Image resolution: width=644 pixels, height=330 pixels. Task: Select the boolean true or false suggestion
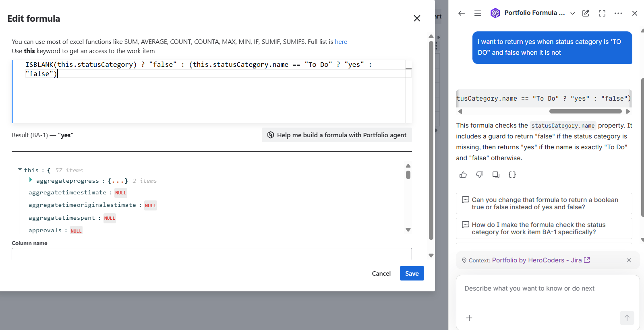pyautogui.click(x=544, y=204)
